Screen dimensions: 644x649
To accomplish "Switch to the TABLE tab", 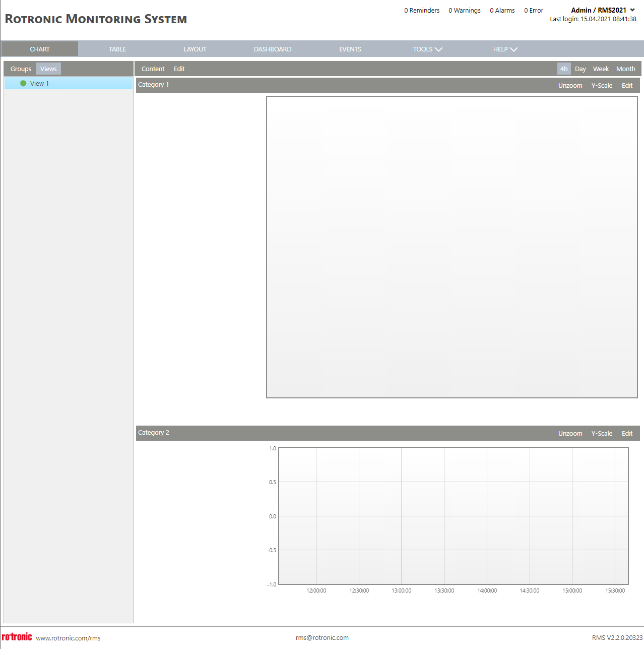I will tap(117, 49).
